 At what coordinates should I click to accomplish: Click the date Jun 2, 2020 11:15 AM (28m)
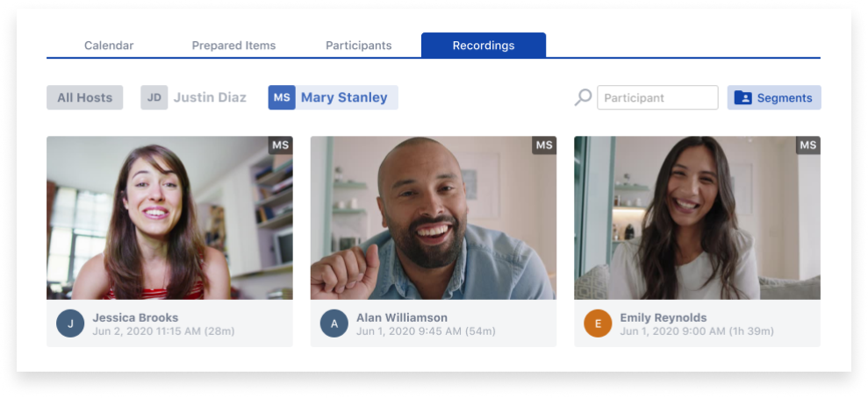pyautogui.click(x=163, y=331)
